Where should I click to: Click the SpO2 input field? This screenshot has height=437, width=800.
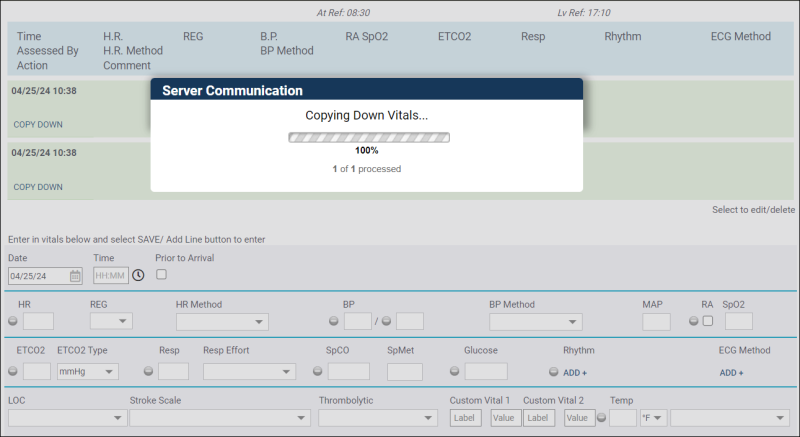pyautogui.click(x=739, y=321)
